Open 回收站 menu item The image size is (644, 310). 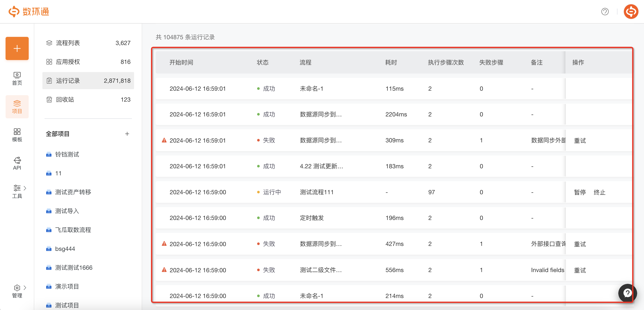pyautogui.click(x=88, y=99)
